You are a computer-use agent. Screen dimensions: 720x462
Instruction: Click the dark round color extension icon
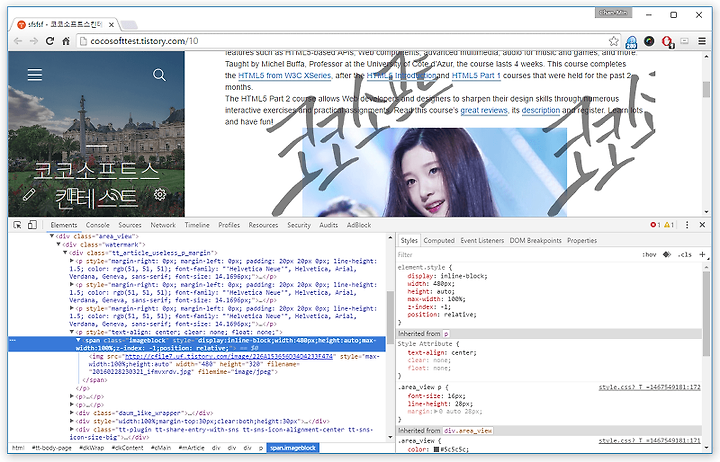click(x=649, y=41)
